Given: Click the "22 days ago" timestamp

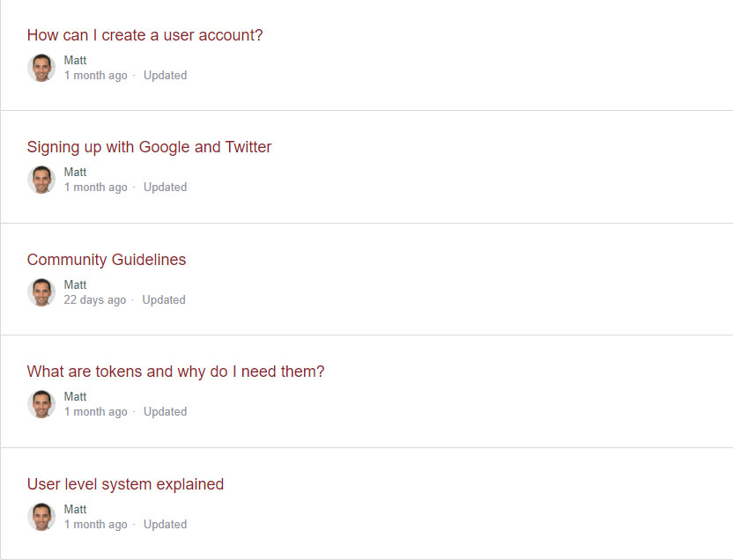Looking at the screenshot, I should tap(94, 299).
